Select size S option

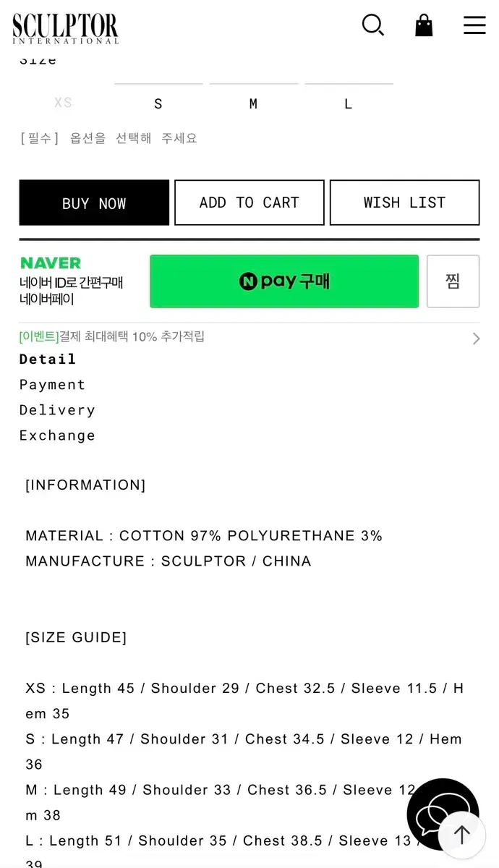(x=158, y=103)
